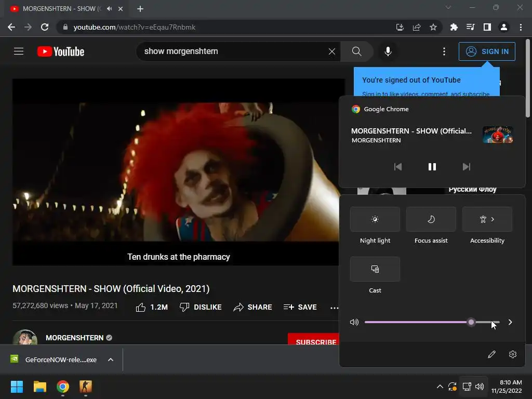
Task: Click the SHARE button
Action: point(253,307)
